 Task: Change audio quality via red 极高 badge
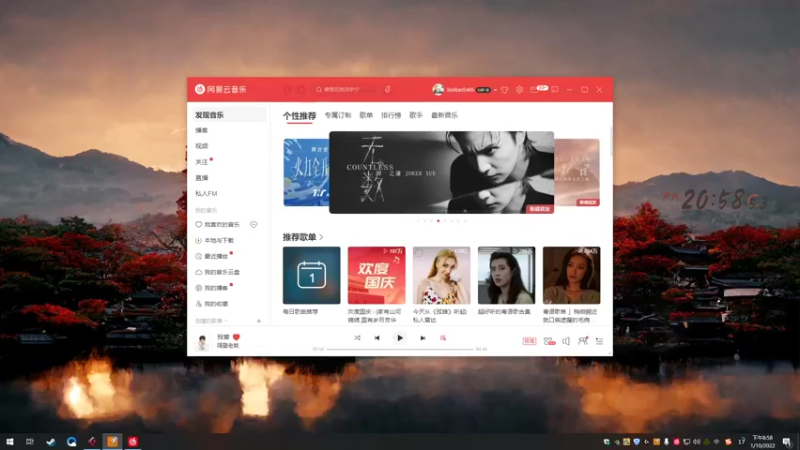coord(529,341)
